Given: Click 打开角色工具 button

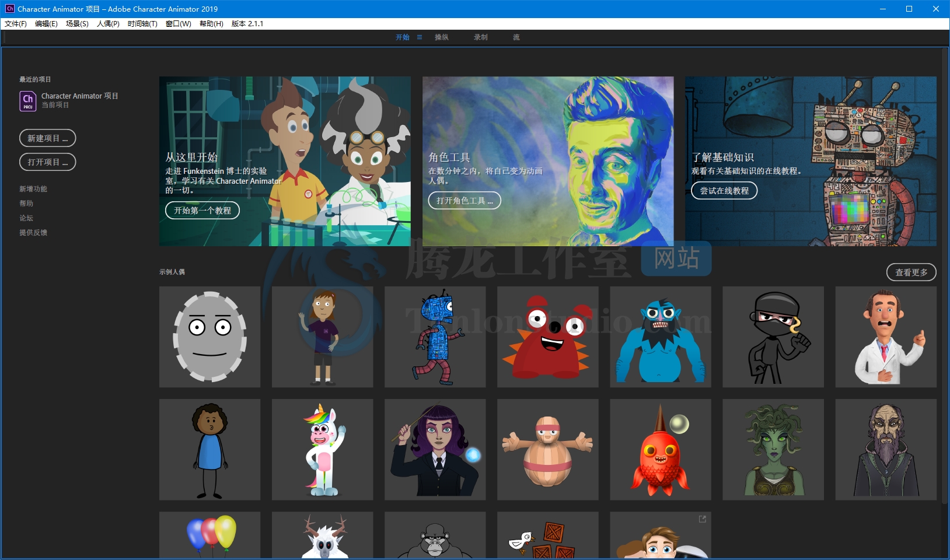Looking at the screenshot, I should coord(464,201).
